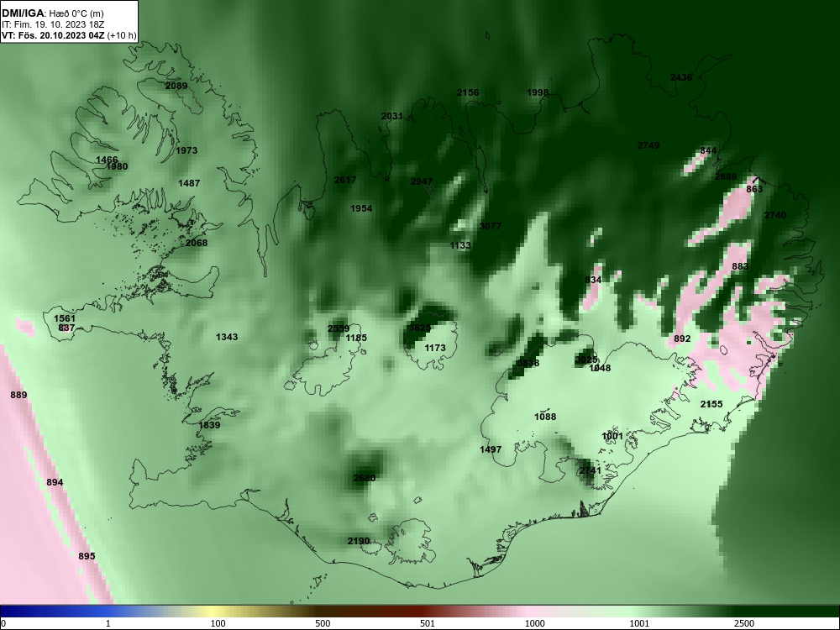
Task: Click the 1973 Westfjords value
Action: click(x=186, y=151)
